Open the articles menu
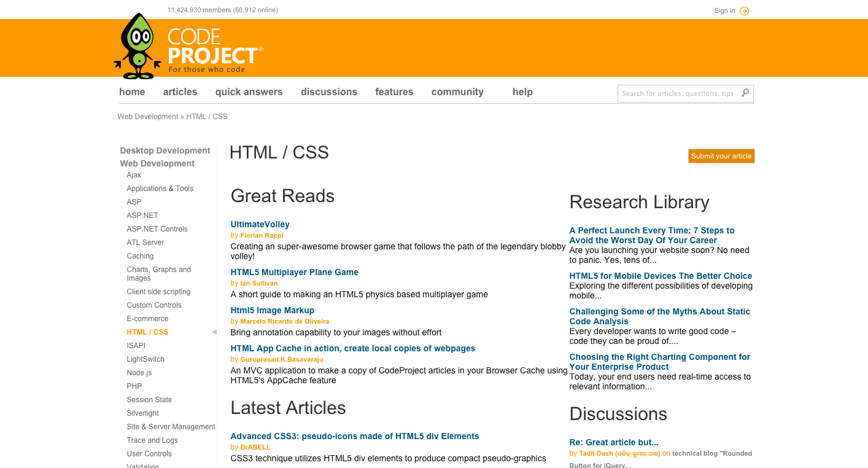This screenshot has height=468, width=868. pyautogui.click(x=180, y=92)
